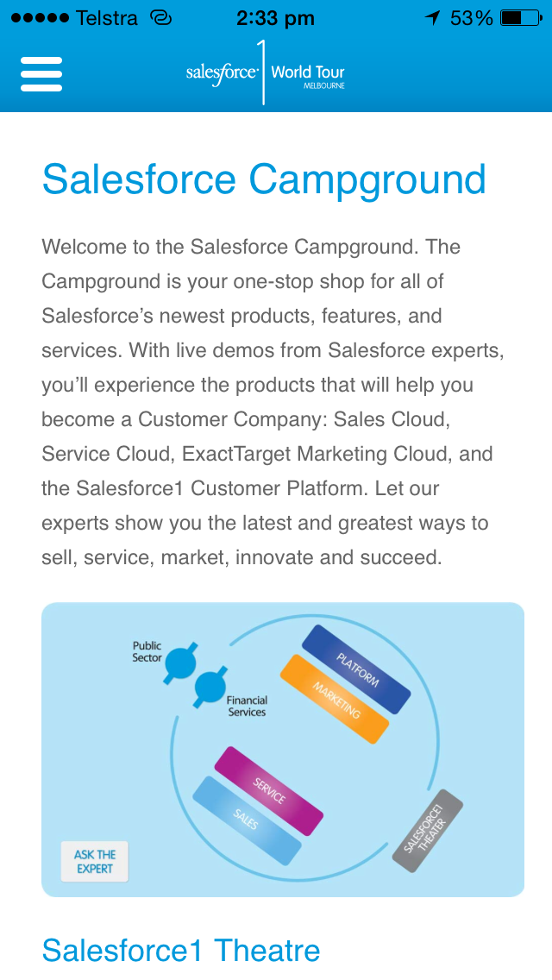Select the orange Marketing booth

click(335, 699)
